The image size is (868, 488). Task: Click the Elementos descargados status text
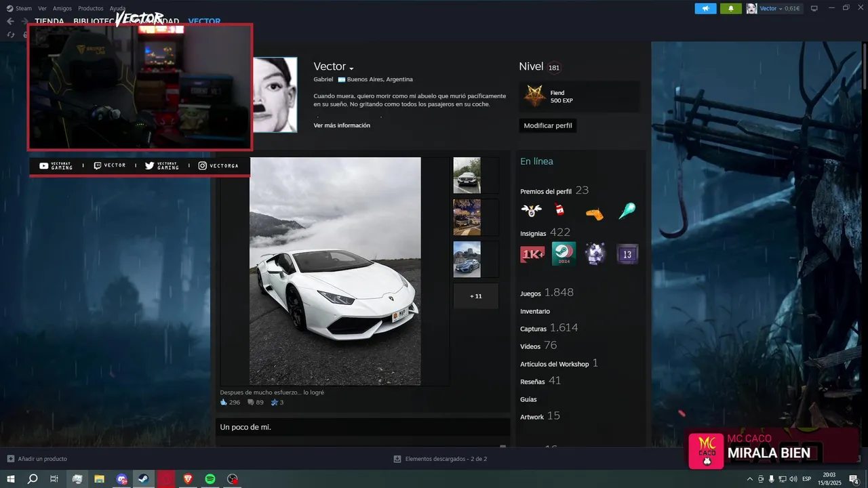pyautogui.click(x=446, y=459)
